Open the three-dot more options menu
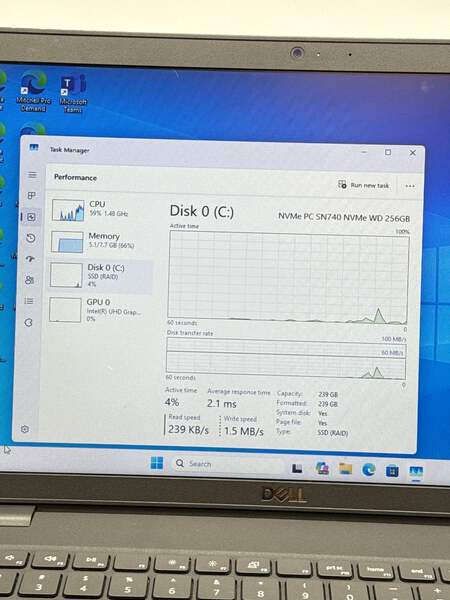 click(x=410, y=186)
